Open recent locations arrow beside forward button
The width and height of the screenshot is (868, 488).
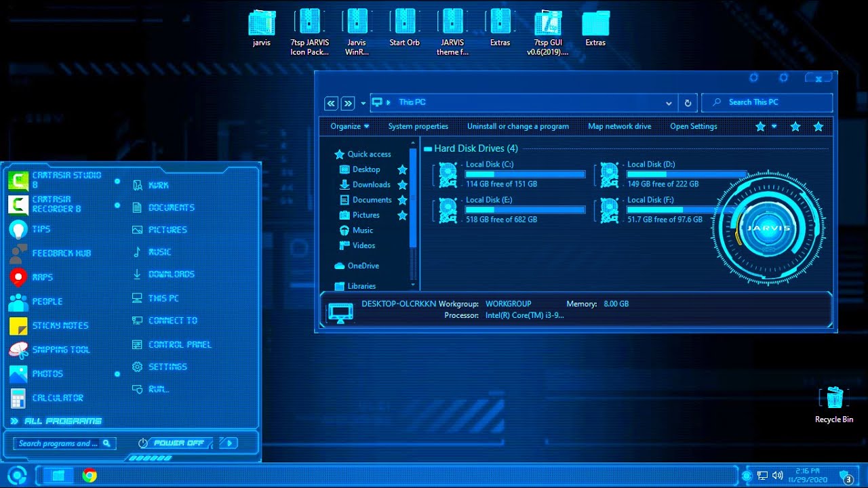pyautogui.click(x=363, y=104)
